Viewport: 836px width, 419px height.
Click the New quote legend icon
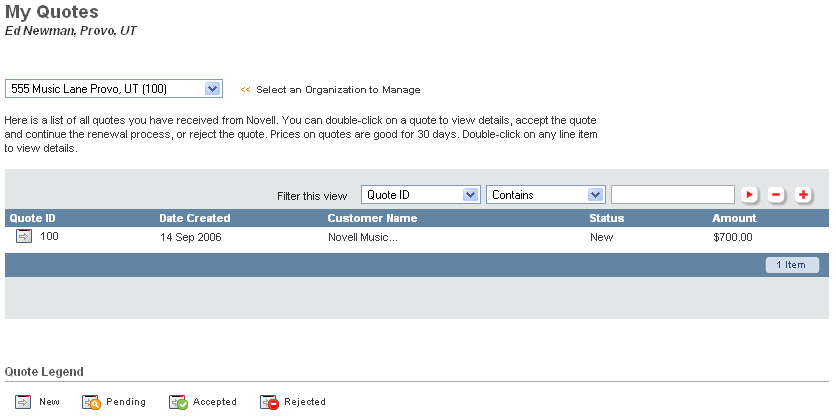point(23,402)
